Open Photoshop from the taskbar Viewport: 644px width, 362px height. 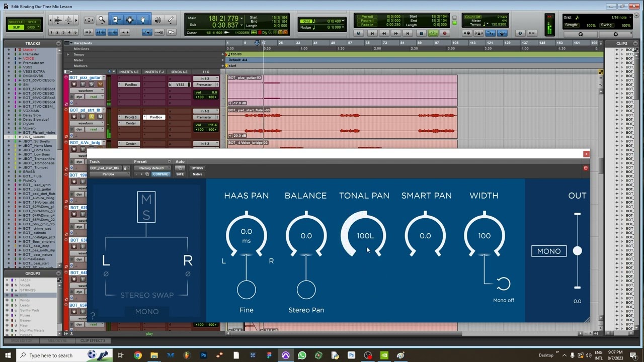(x=203, y=355)
